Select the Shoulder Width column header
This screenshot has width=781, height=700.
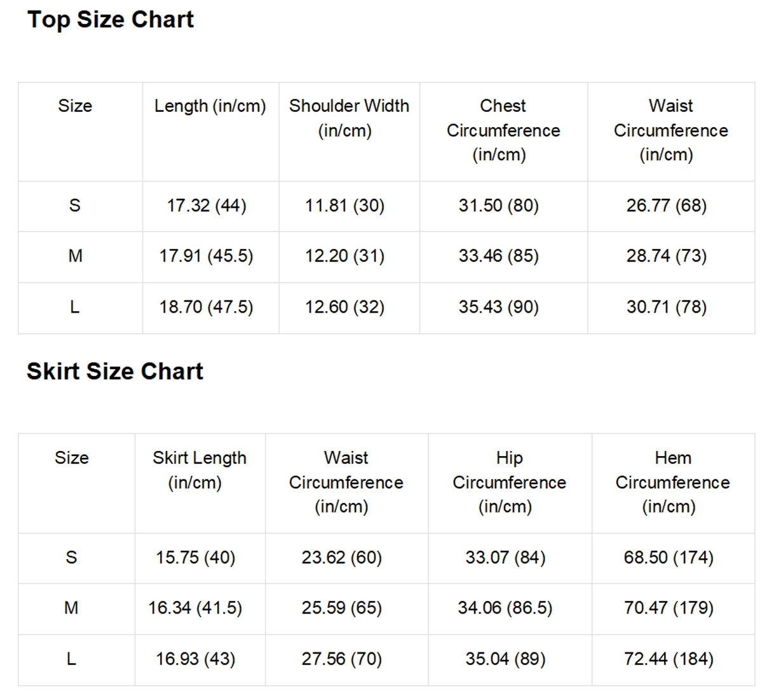pos(349,118)
